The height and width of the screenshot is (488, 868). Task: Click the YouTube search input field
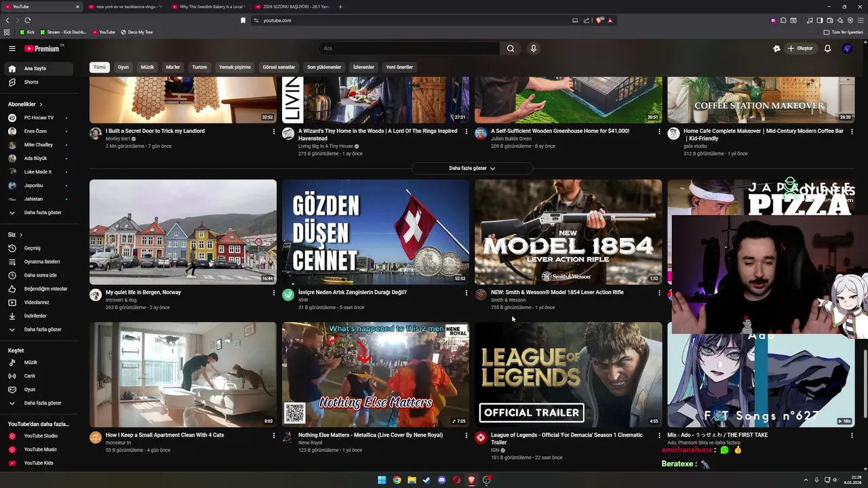point(409,48)
